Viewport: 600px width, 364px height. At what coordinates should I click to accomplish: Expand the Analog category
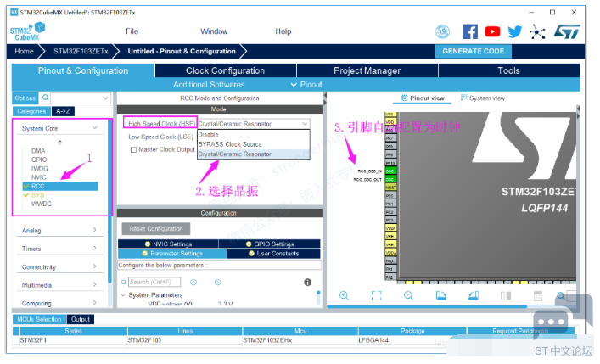tap(94, 230)
